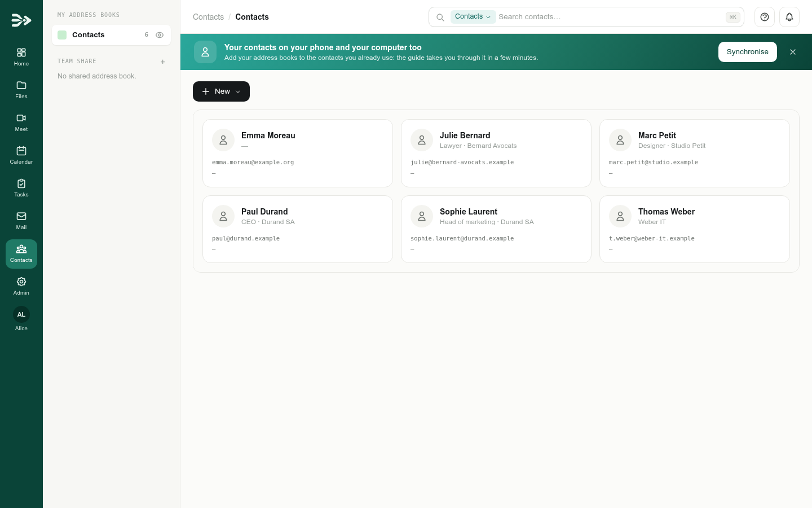Click the banner person icon
This screenshot has width=812, height=508.
point(205,52)
